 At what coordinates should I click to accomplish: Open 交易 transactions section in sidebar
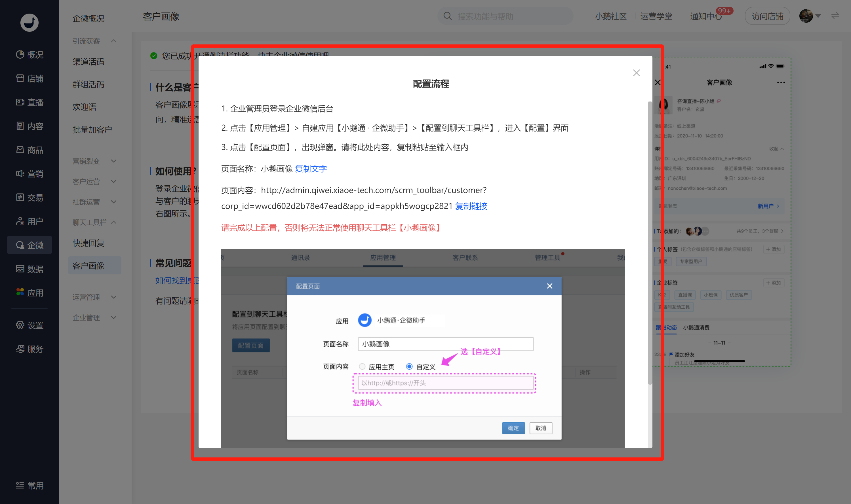[30, 197]
